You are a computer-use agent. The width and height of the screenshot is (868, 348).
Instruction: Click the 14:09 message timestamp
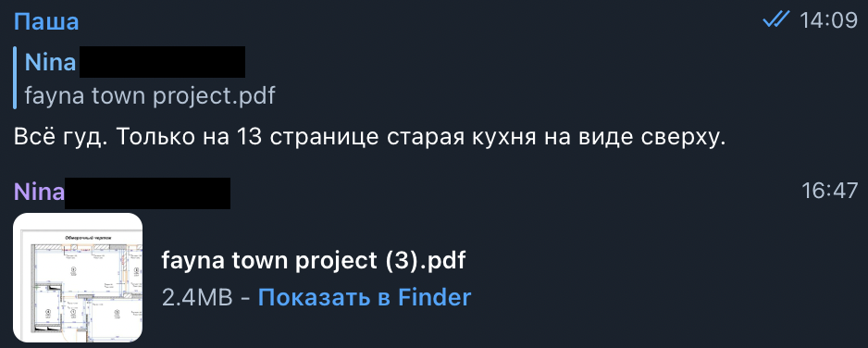pos(829,21)
